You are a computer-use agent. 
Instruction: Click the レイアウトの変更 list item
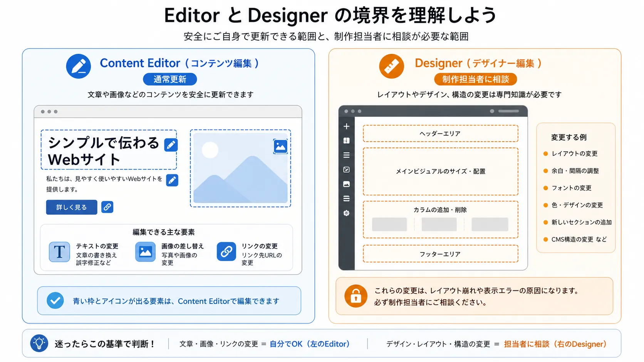(x=570, y=153)
